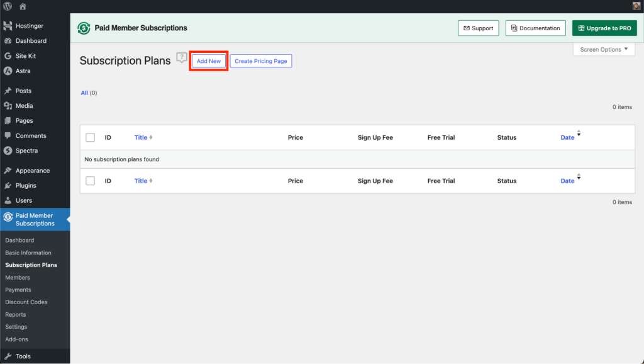Click the Astra theme icon
Viewport: 644px width, 364px height.
coord(8,71)
